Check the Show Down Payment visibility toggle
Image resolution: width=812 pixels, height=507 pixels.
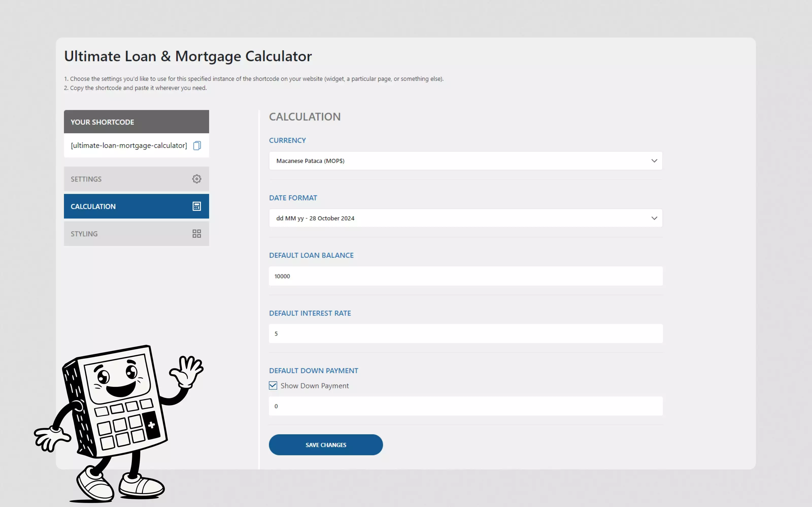(273, 385)
